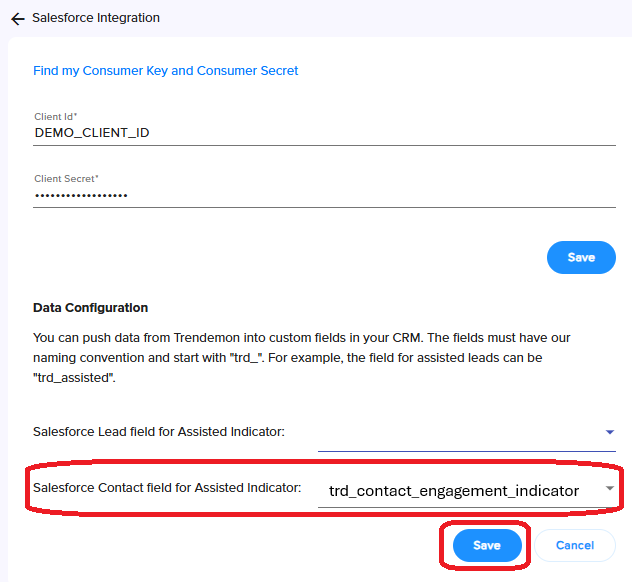Save the Data Configuration settings
The image size is (632, 583).
click(x=487, y=545)
